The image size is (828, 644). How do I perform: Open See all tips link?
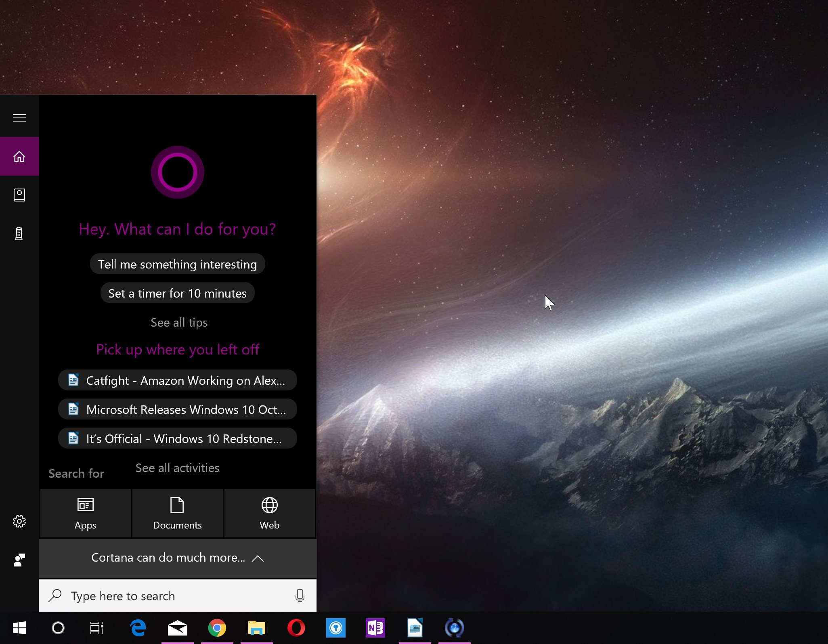pos(179,322)
